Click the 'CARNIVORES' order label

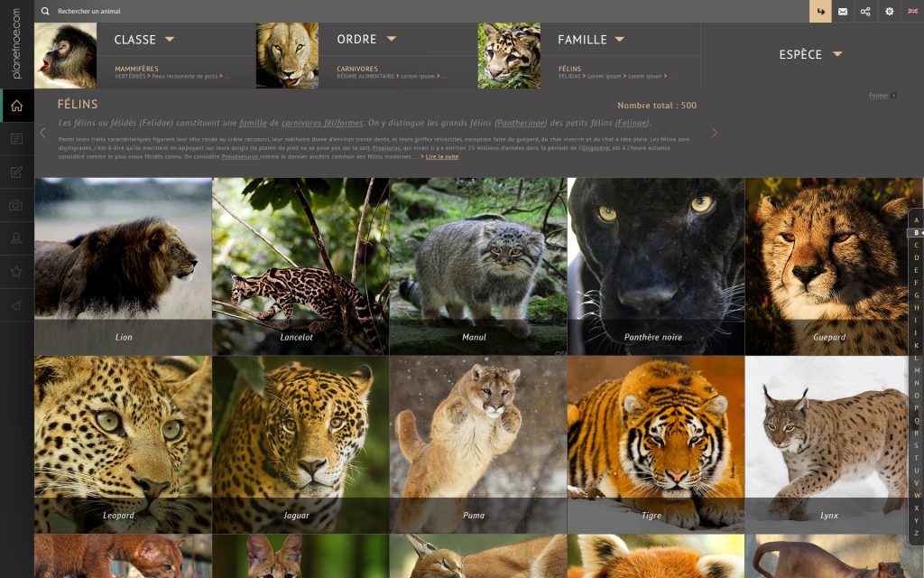(x=357, y=69)
